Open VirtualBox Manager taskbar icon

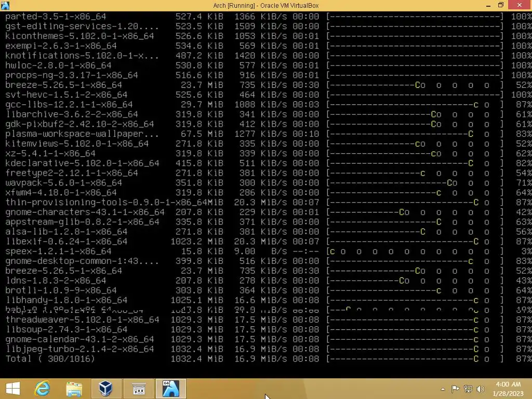pos(105,389)
